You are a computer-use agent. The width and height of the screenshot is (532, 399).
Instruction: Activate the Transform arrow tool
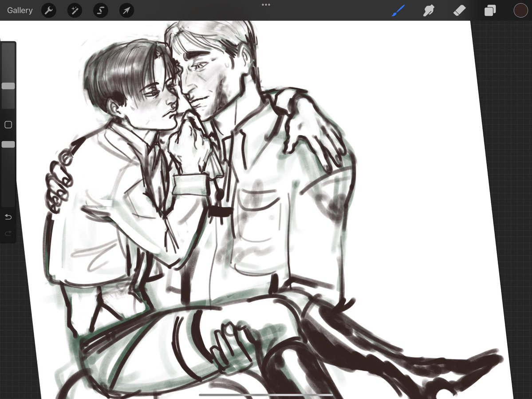click(126, 11)
